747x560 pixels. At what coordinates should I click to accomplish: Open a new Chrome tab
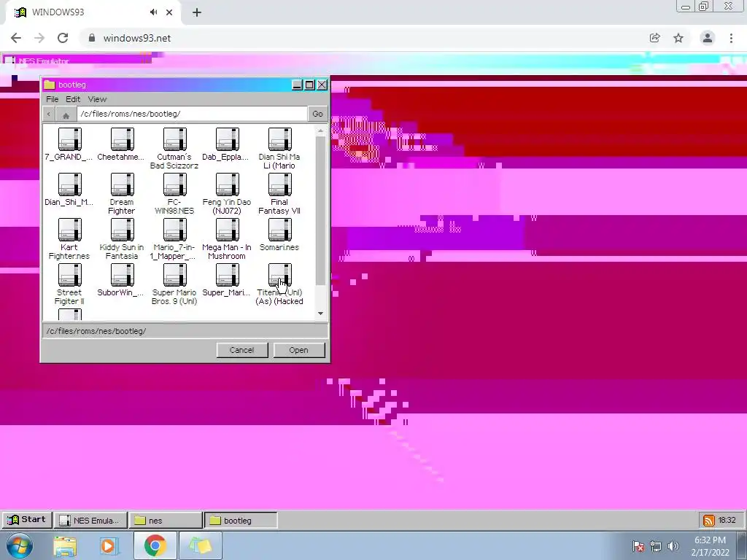click(197, 13)
